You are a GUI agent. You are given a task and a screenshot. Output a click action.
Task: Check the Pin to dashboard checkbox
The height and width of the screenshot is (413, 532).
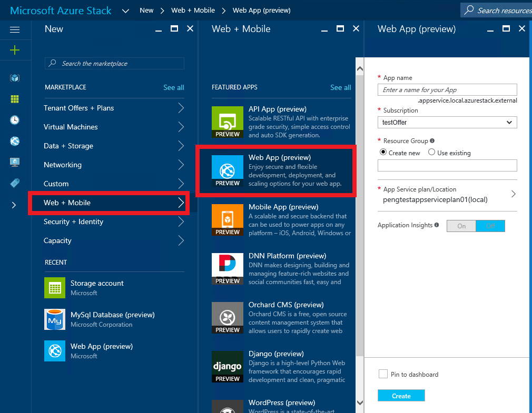click(383, 374)
